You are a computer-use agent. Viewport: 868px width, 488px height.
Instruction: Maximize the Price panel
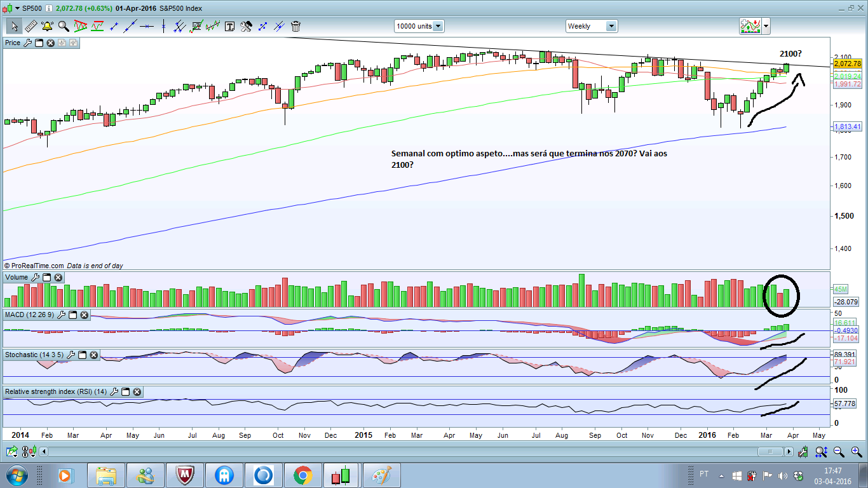(39, 43)
